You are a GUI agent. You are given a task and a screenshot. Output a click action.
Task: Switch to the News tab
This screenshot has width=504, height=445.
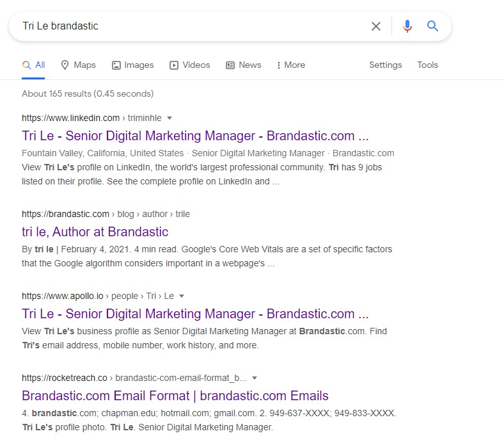[244, 65]
